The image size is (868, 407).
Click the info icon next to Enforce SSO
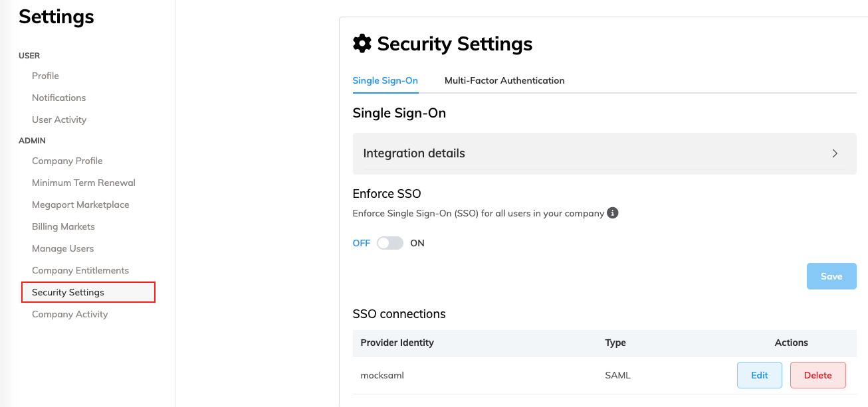(612, 213)
